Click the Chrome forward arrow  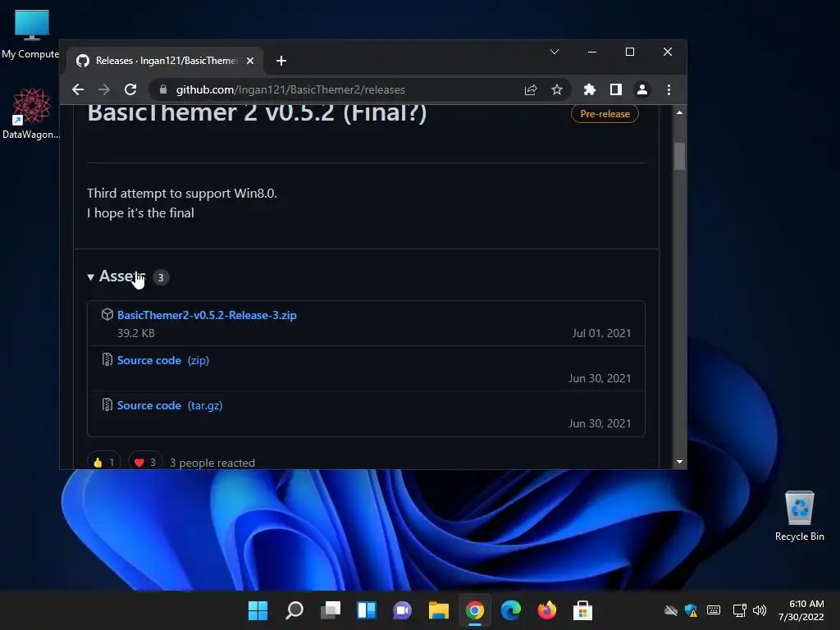pos(104,89)
